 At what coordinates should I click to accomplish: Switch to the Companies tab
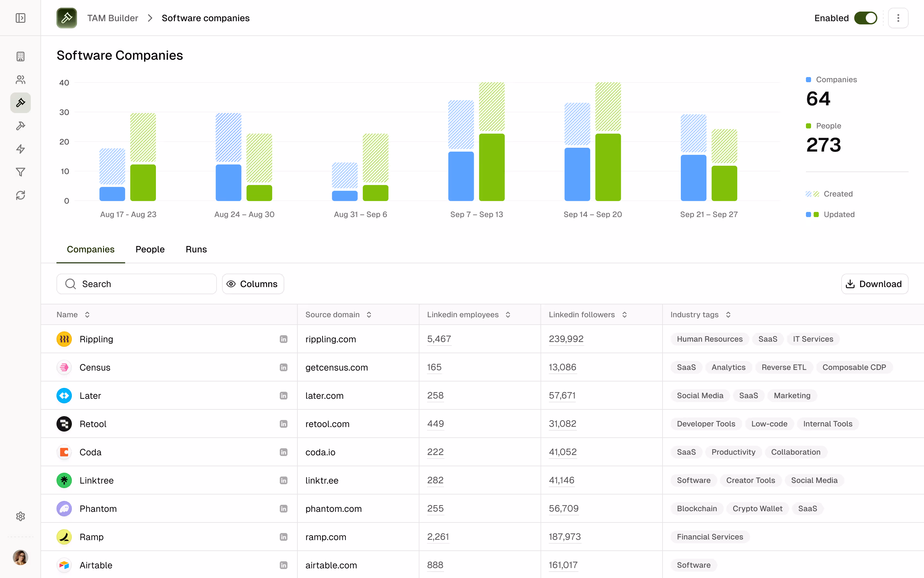[x=90, y=249]
